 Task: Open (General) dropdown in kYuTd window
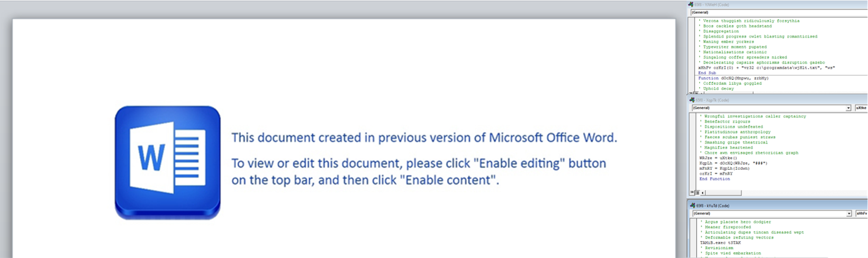click(x=848, y=214)
